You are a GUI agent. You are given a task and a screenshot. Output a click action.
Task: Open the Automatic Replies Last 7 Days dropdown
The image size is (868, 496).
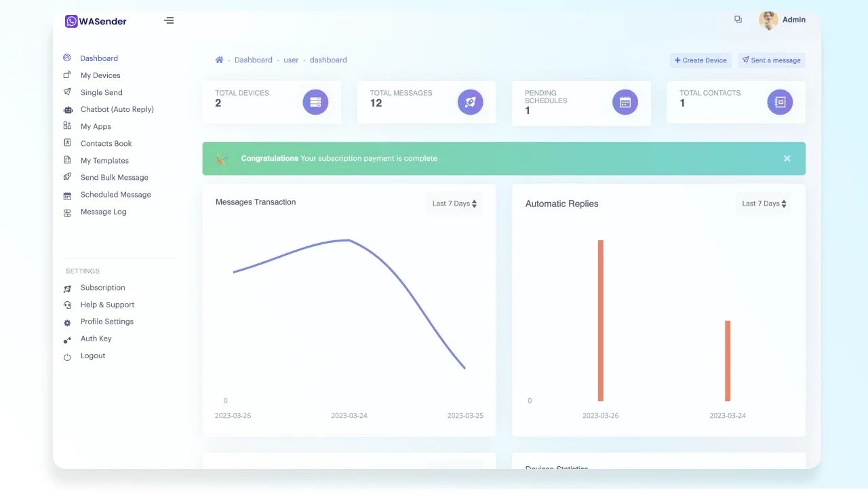(x=764, y=204)
